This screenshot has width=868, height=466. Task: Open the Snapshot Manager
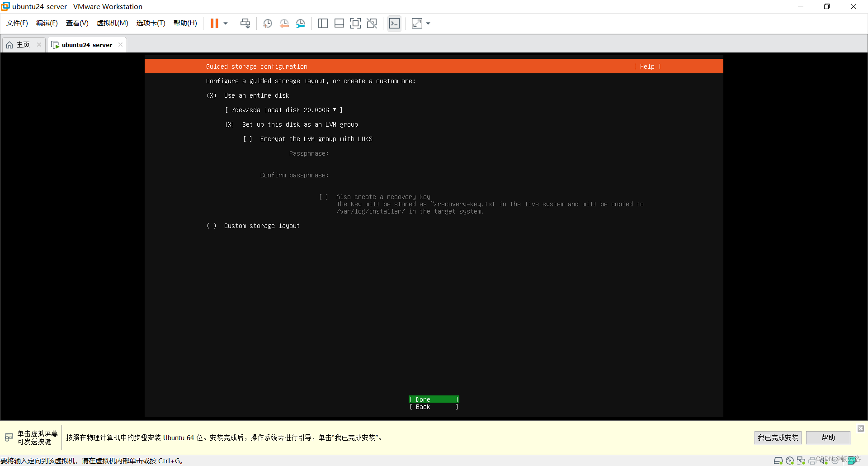301,24
